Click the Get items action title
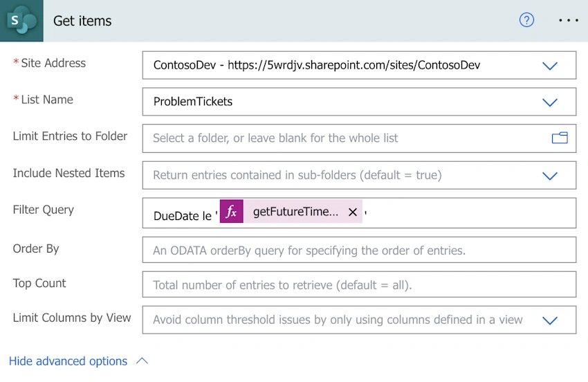Viewport: 588px width, 382px height. (82, 21)
